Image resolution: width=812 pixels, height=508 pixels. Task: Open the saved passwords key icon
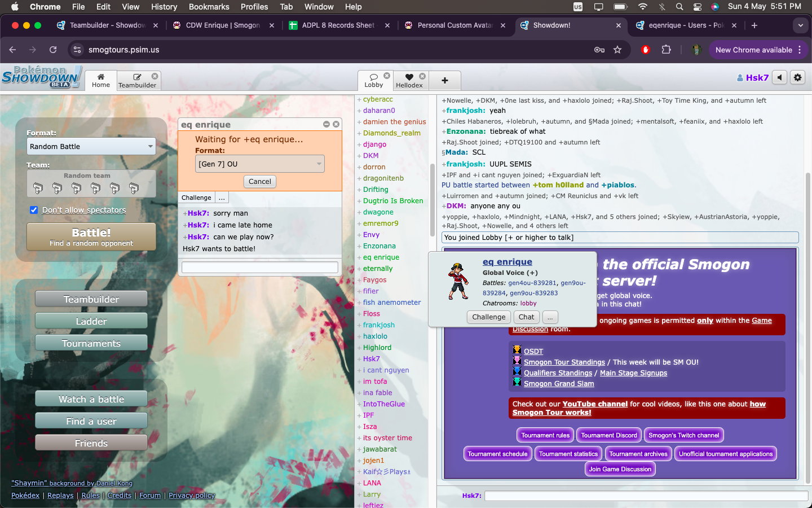(599, 50)
